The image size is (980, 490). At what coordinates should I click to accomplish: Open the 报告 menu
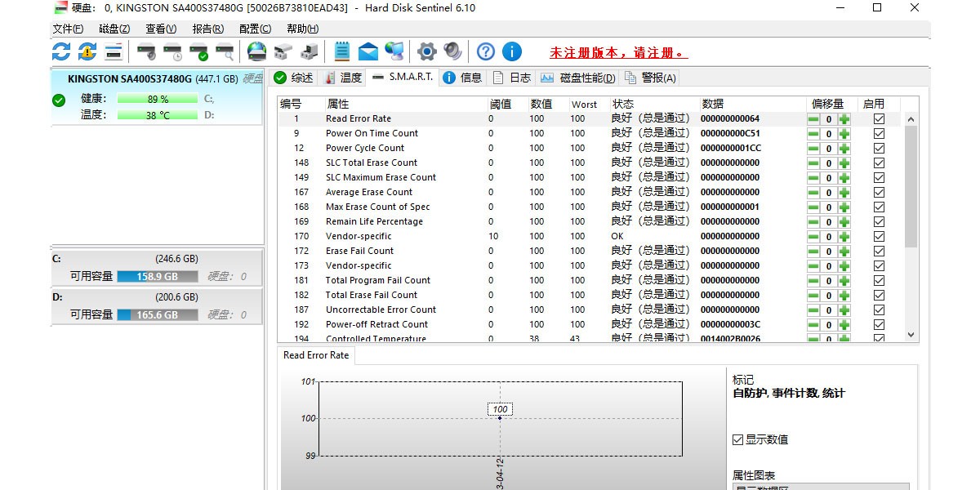(x=207, y=29)
